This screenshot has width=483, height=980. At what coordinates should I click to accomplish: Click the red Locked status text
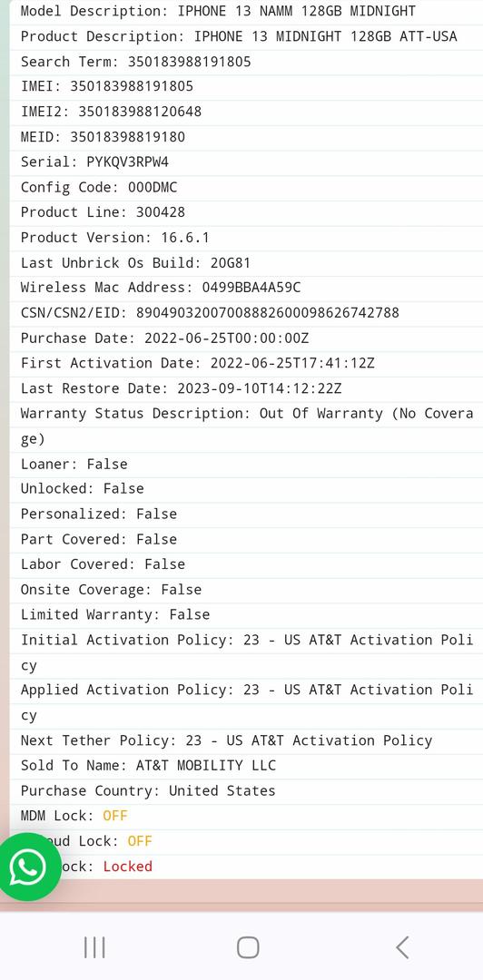128,867
